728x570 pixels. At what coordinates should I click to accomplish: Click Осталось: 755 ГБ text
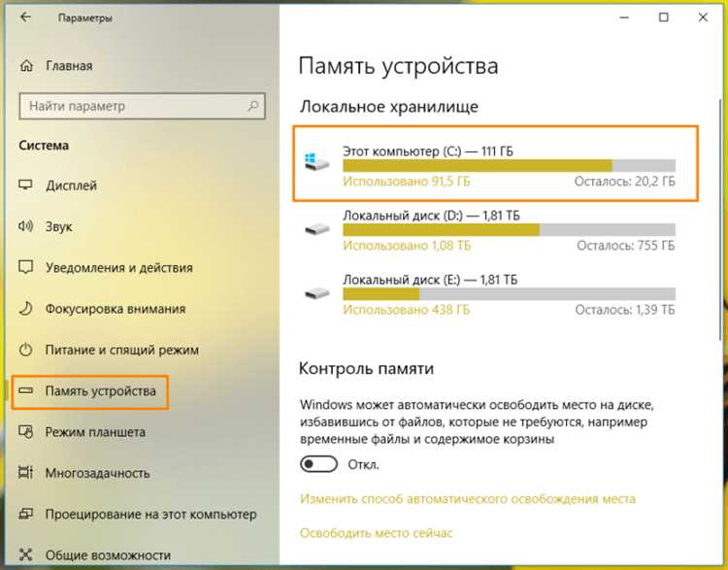[x=626, y=246]
